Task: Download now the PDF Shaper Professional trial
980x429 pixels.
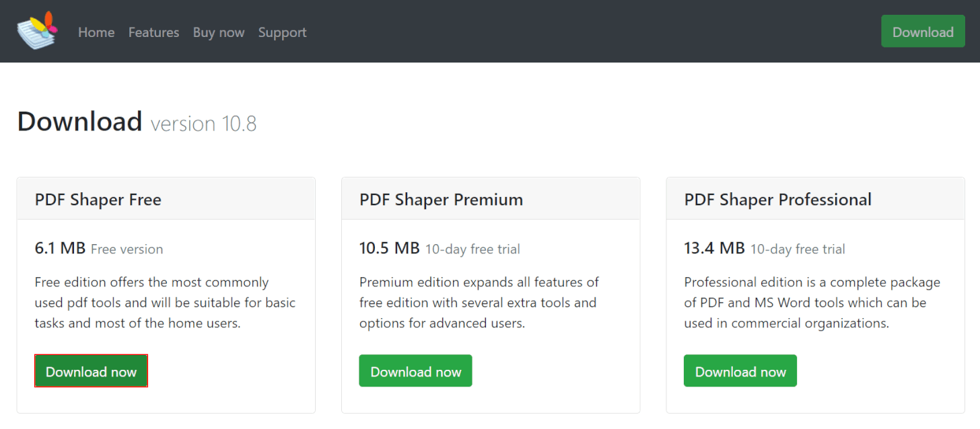Action: point(740,371)
